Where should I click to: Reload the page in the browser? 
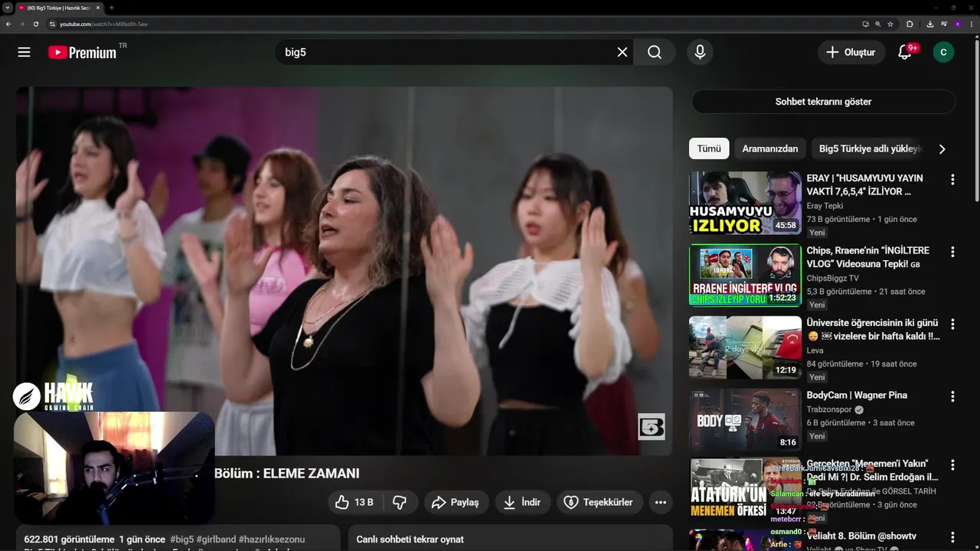coord(36,24)
